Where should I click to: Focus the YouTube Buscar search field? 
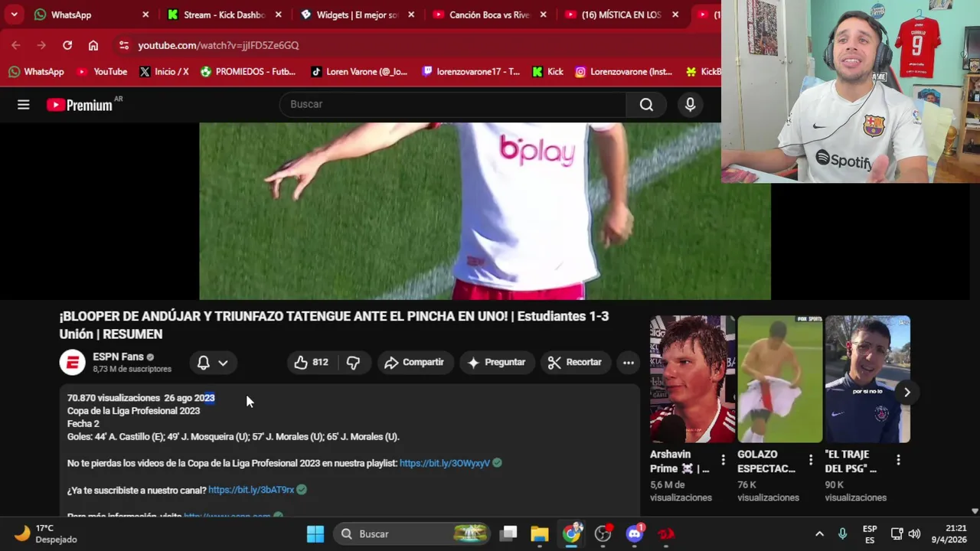pyautogui.click(x=453, y=104)
